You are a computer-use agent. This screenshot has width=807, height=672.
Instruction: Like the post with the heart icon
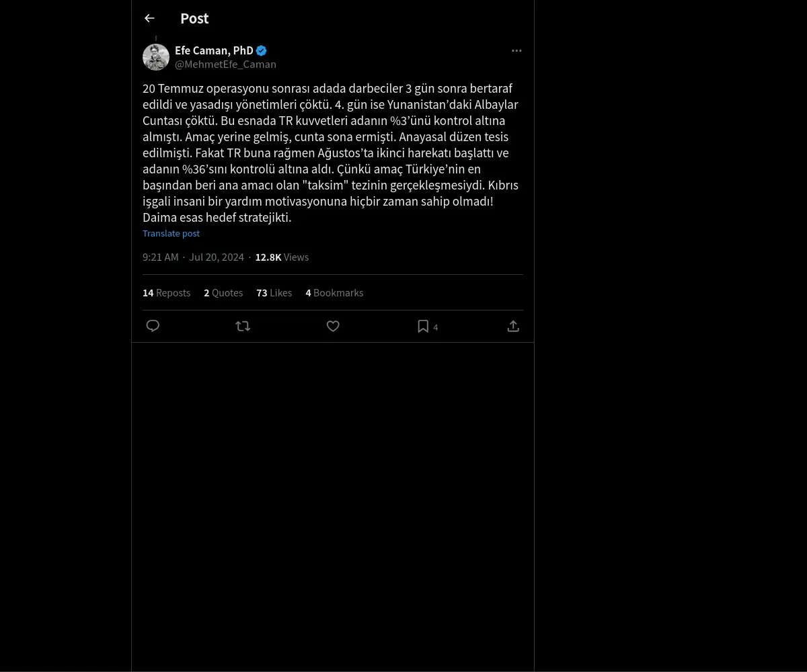[333, 326]
